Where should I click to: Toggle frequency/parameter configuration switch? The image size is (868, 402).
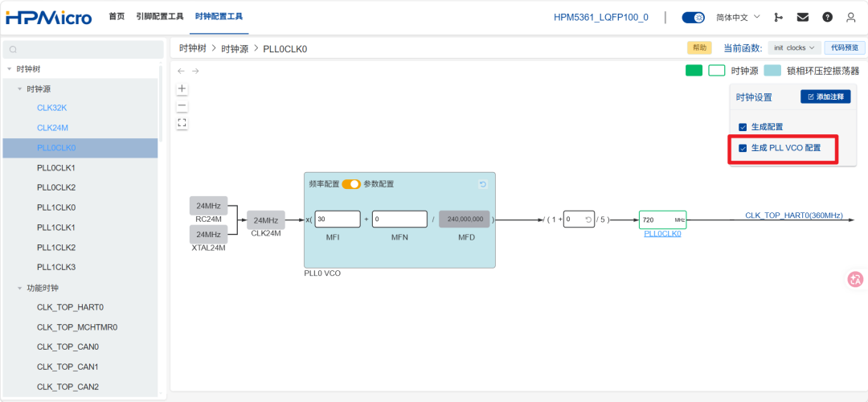pos(351,184)
